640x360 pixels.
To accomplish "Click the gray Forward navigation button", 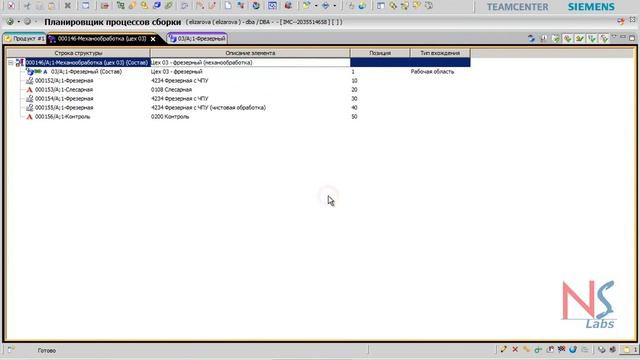I will 27,22.
